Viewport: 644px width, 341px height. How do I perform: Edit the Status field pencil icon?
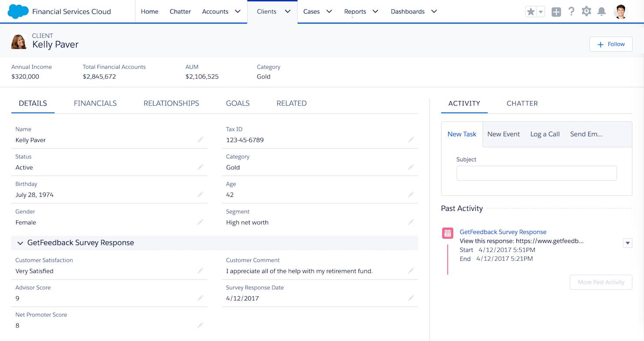click(200, 167)
